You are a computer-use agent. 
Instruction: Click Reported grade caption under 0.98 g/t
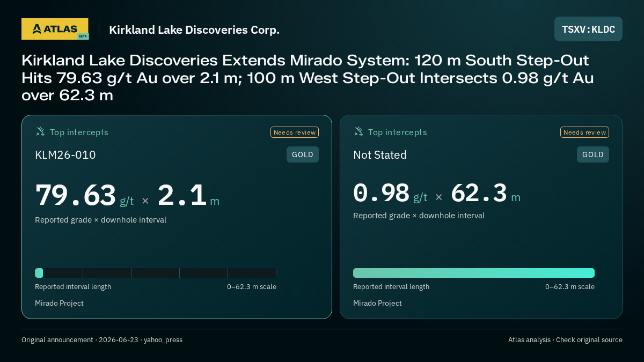click(419, 216)
